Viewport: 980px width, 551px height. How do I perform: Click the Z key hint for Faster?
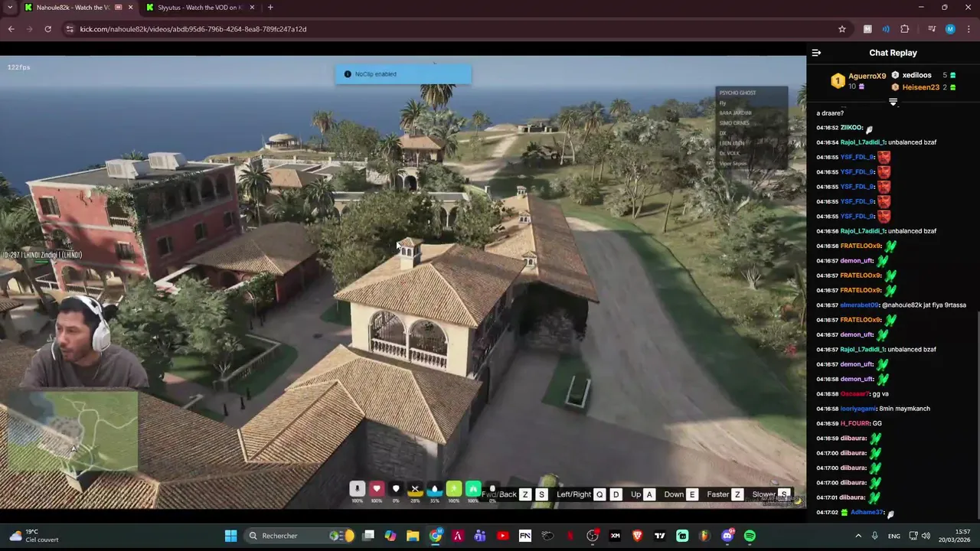pyautogui.click(x=737, y=495)
